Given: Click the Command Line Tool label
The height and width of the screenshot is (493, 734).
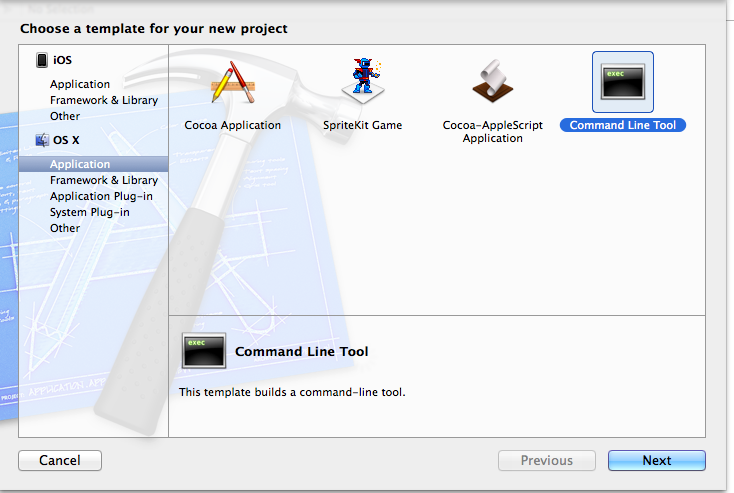Looking at the screenshot, I should tap(623, 125).
